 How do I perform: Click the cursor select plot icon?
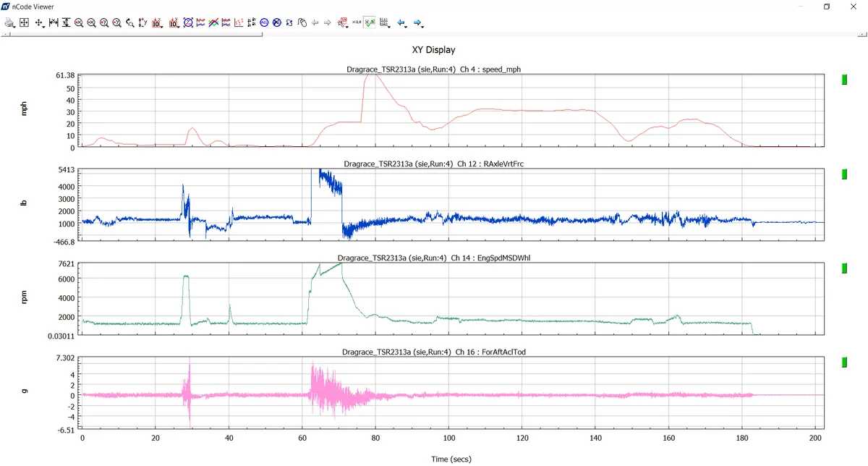(342, 22)
